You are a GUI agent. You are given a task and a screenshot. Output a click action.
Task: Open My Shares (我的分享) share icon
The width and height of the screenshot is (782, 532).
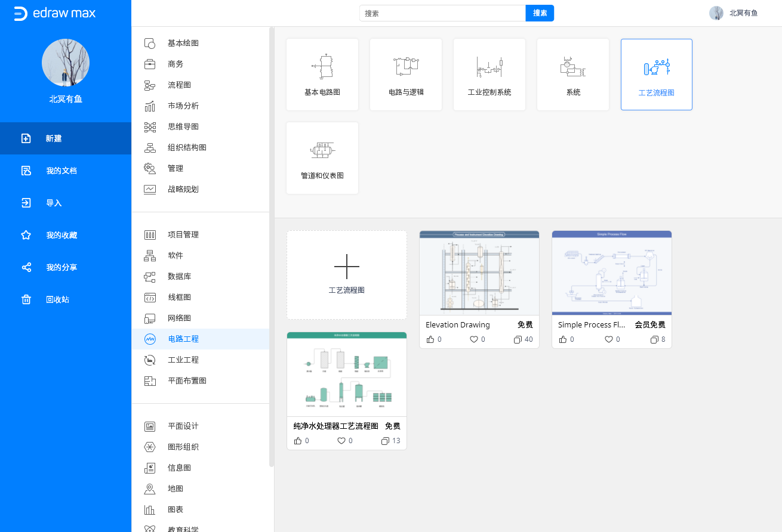[26, 267]
